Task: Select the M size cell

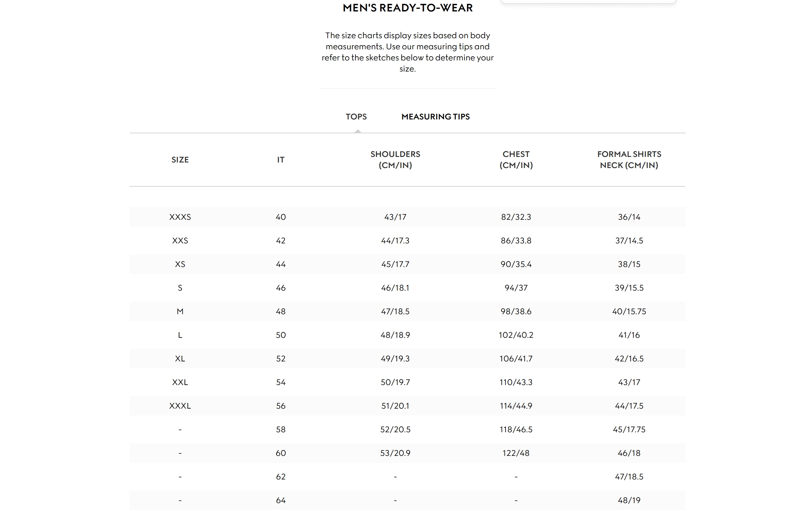Action: 180,311
